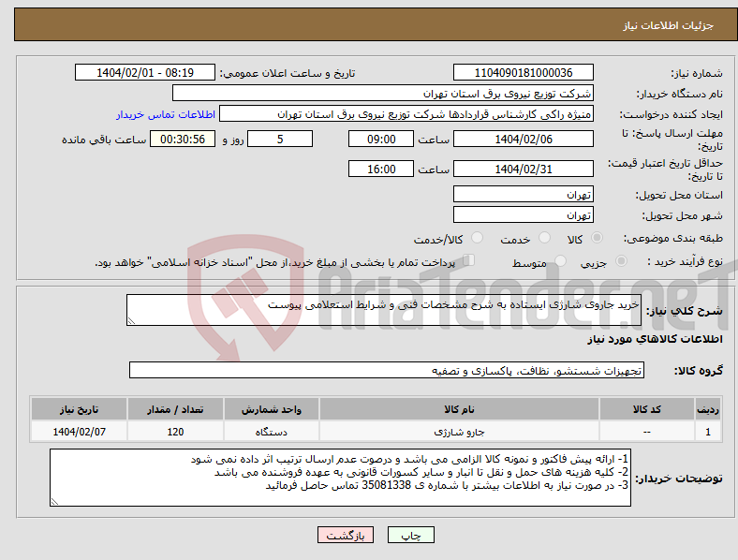Click the goods group field تجهیزات شستشو
The height and width of the screenshot is (560, 738).
click(387, 370)
